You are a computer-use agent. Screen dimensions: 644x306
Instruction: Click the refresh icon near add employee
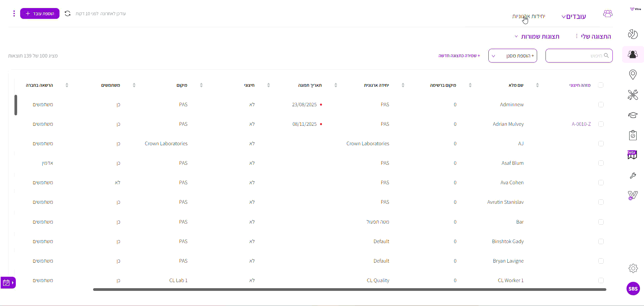(x=68, y=13)
